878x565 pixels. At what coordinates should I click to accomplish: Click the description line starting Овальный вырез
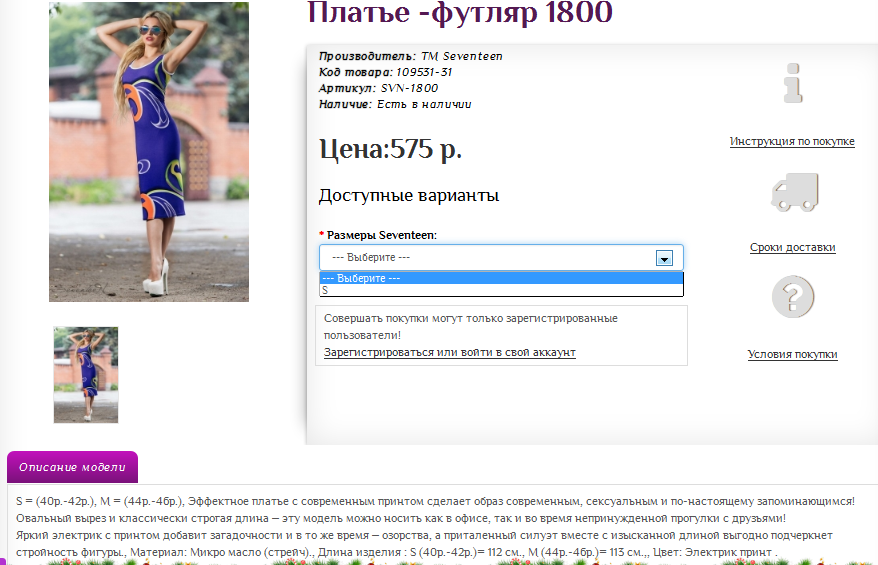[401, 518]
